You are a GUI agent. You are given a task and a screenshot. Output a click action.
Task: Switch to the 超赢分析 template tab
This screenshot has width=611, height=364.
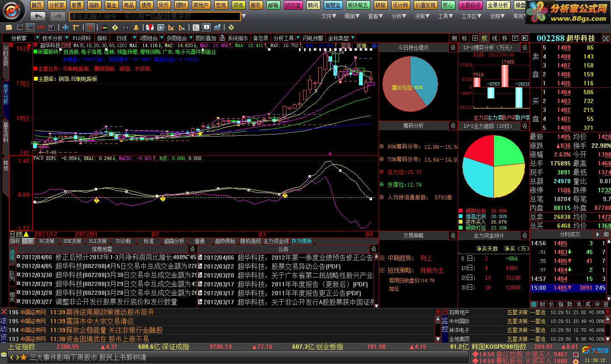point(174,241)
